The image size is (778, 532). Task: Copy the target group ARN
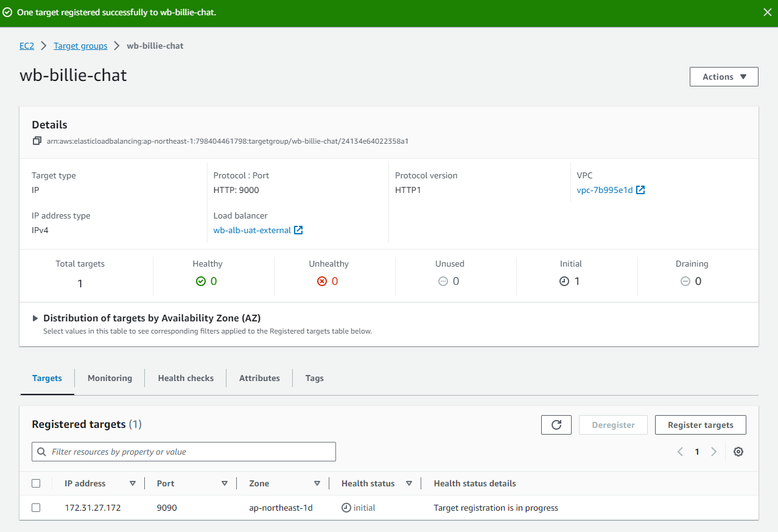(x=37, y=141)
